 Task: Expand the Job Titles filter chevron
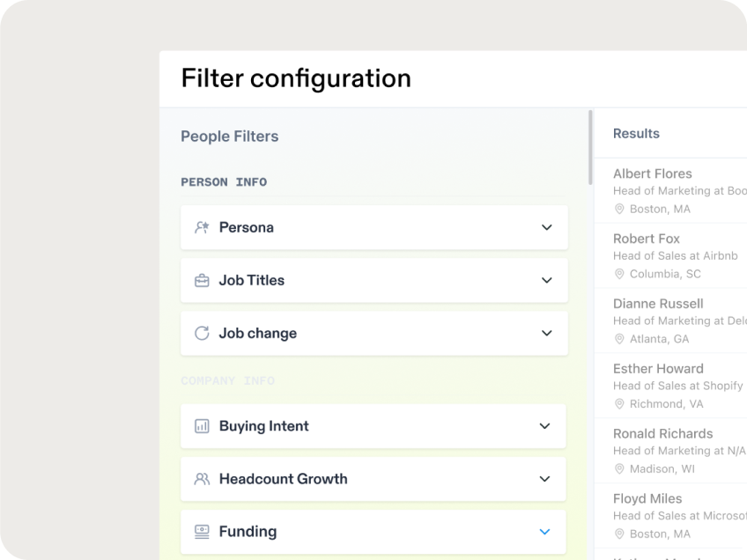[546, 280]
